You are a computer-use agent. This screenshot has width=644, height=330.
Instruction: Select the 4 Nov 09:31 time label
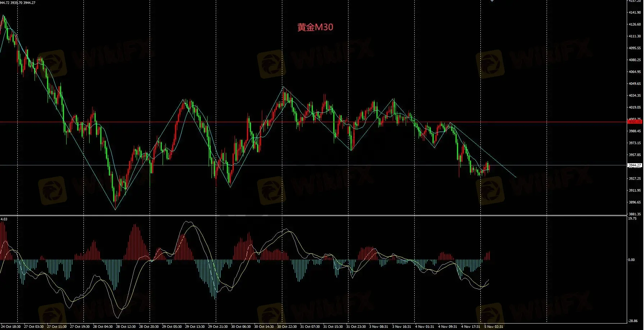pos(448,327)
